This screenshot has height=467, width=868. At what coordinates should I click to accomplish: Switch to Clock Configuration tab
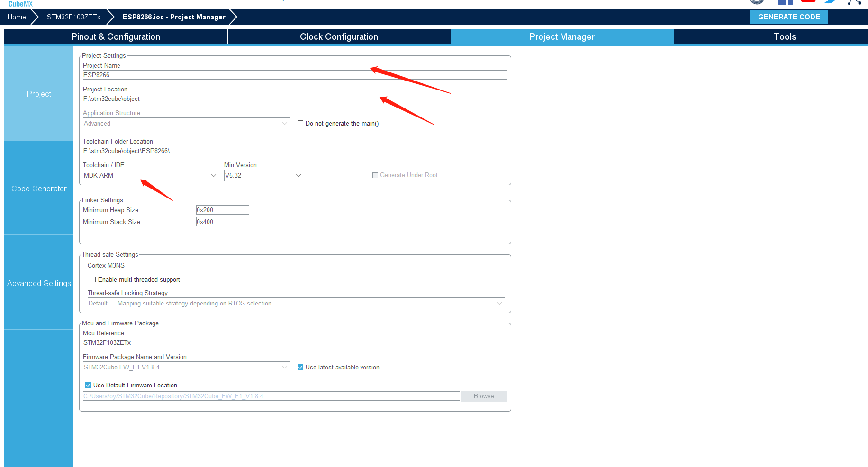339,36
